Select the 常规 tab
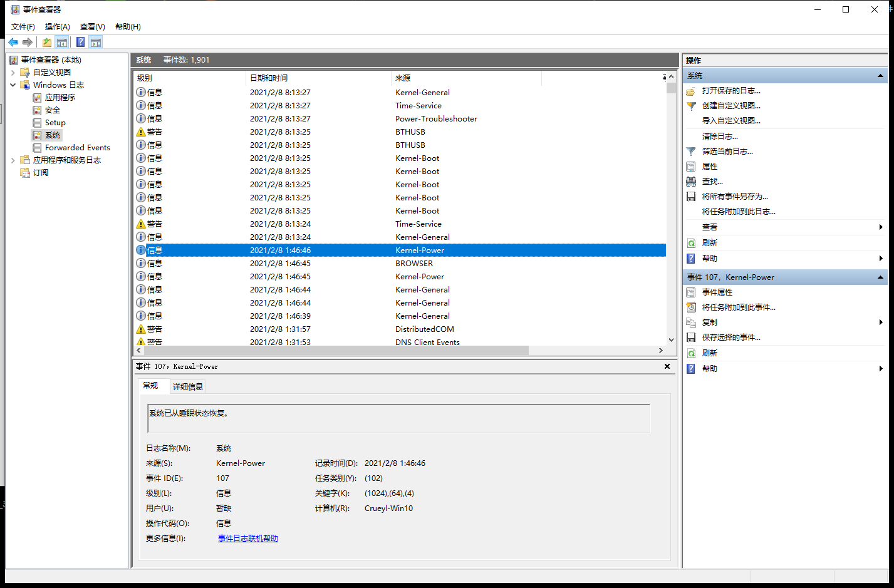This screenshot has height=588, width=894. tap(150, 386)
